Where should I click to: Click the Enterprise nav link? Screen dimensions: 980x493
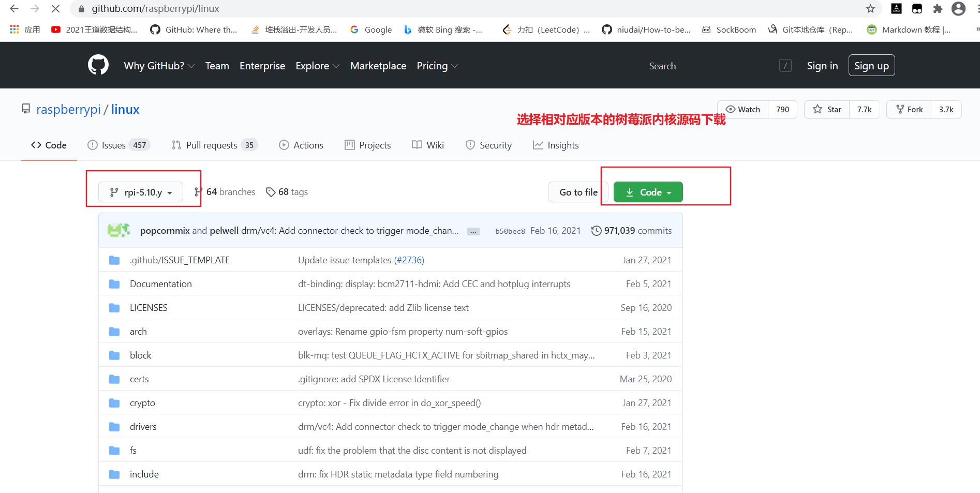(262, 66)
